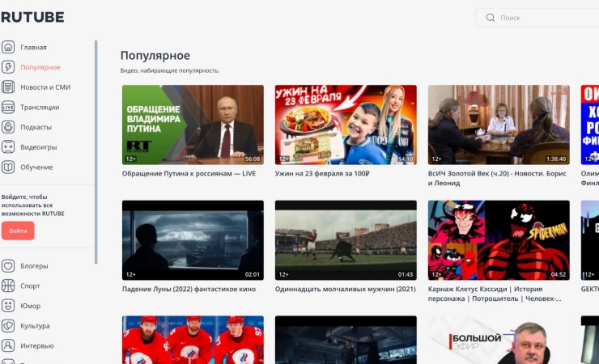Click title ВсИЧ Золотой Век (ч.20)
This screenshot has width=599, height=364.
[x=497, y=178]
